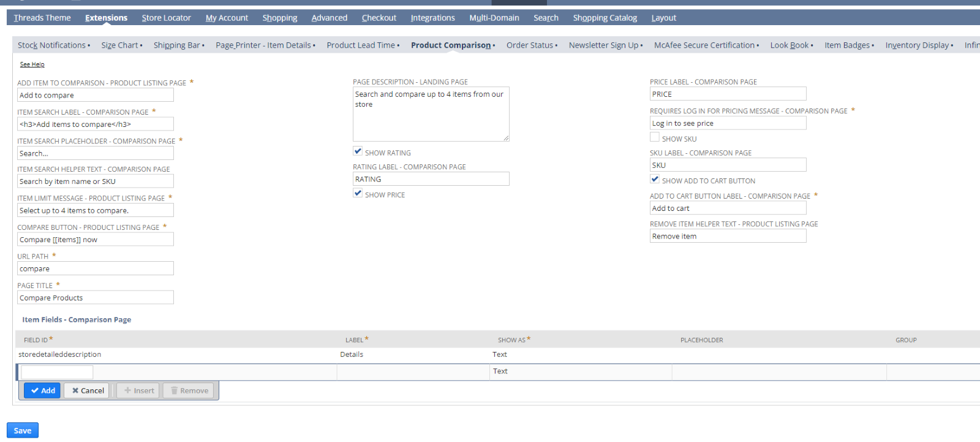
Task: Enable the Show SKU checkbox
Action: [655, 137]
